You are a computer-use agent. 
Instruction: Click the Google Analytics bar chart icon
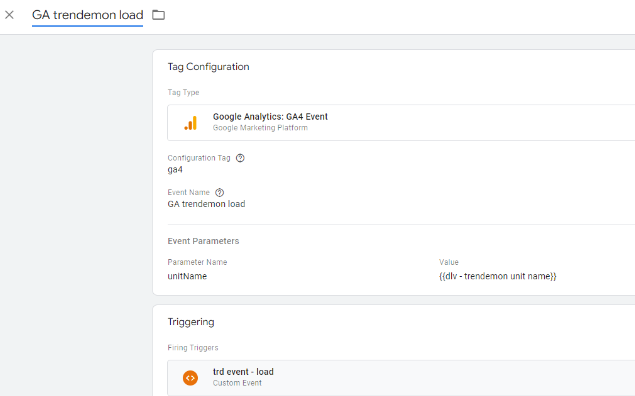point(190,123)
